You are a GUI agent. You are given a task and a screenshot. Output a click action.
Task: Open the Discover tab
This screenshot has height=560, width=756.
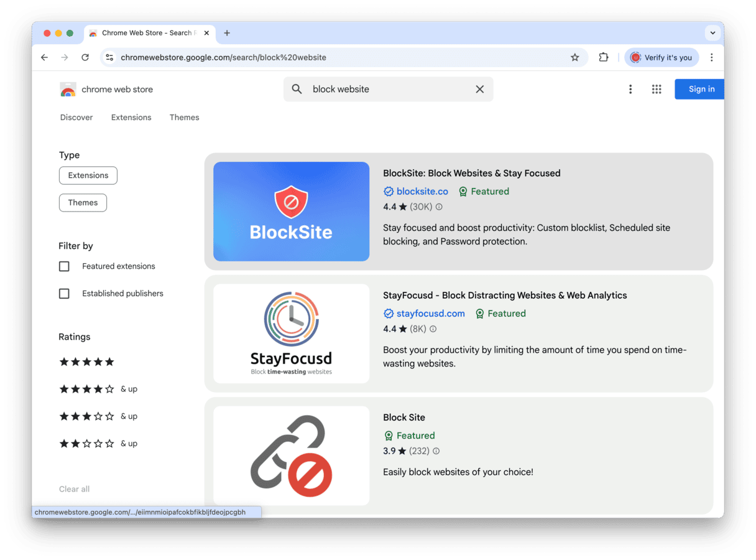(76, 117)
